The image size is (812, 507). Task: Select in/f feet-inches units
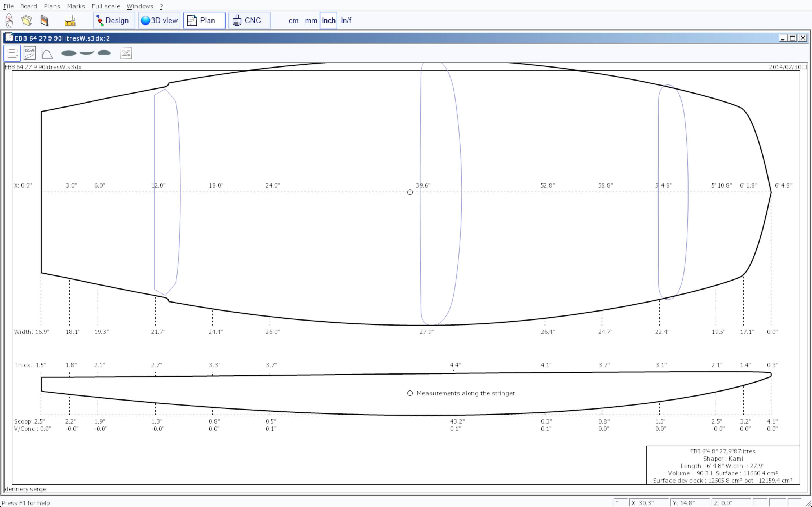346,21
